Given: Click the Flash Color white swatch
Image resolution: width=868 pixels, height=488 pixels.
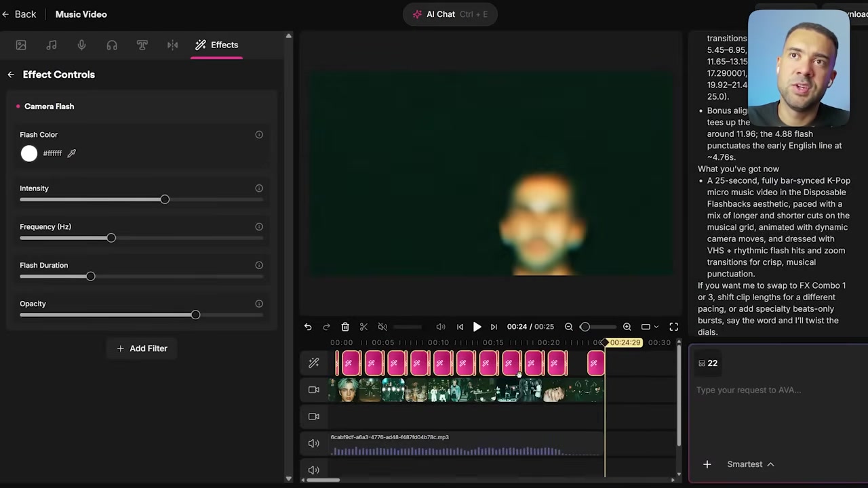Looking at the screenshot, I should coord(29,153).
